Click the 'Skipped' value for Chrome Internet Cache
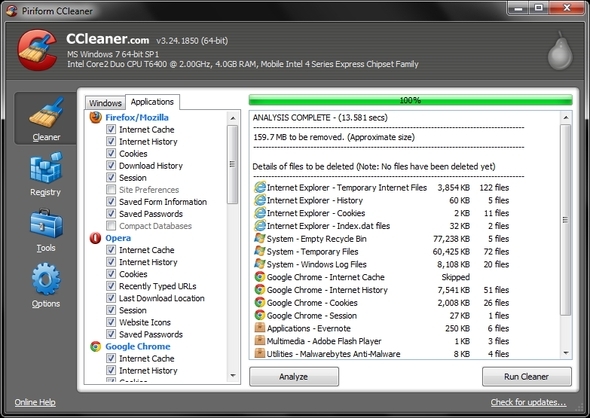 pos(455,277)
